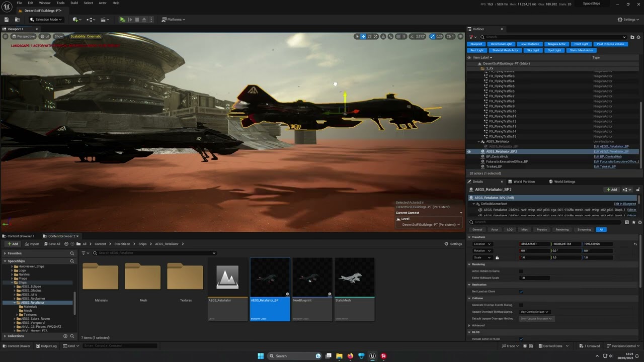Open the Windows Start menu
The height and width of the screenshot is (362, 644).
point(261,356)
